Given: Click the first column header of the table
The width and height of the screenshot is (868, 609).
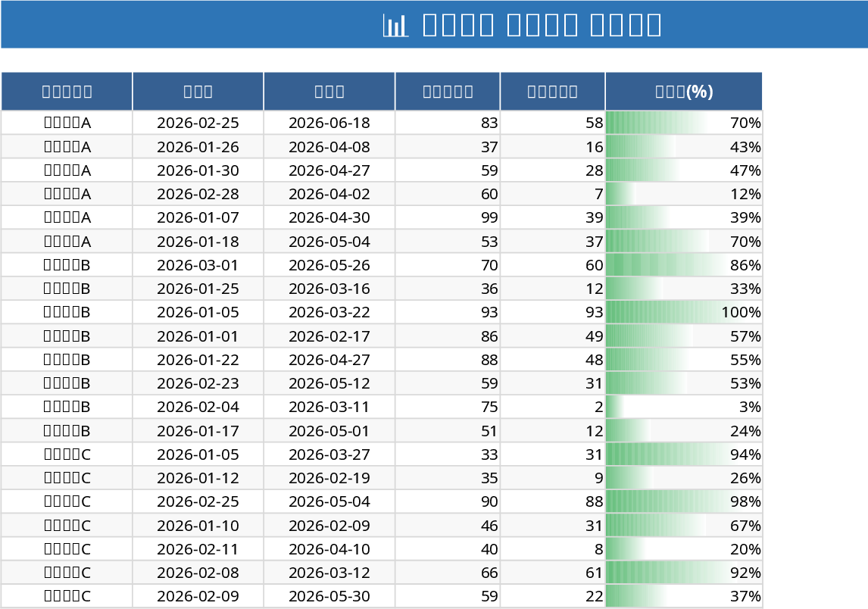Looking at the screenshot, I should click(x=67, y=90).
